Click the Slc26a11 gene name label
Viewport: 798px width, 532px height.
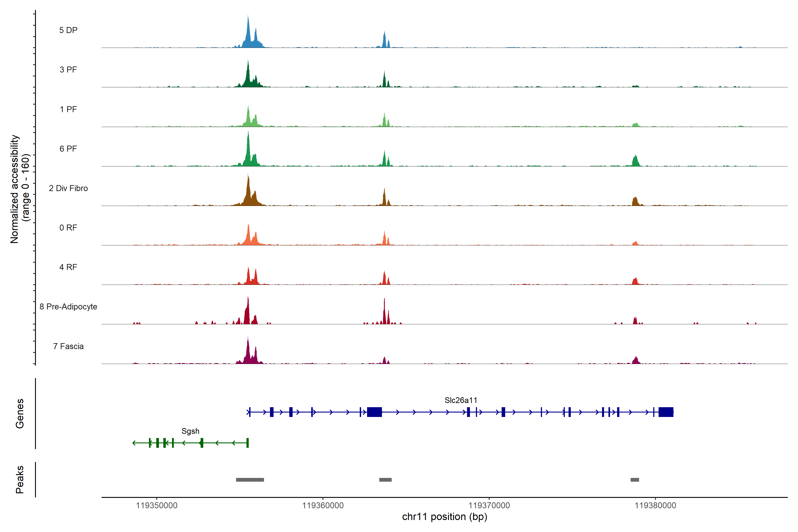(x=461, y=400)
